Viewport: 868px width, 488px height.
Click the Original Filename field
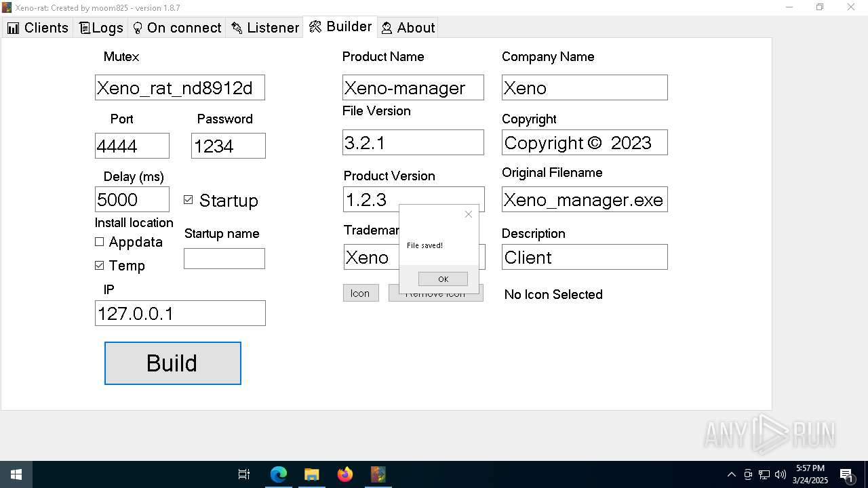point(585,199)
